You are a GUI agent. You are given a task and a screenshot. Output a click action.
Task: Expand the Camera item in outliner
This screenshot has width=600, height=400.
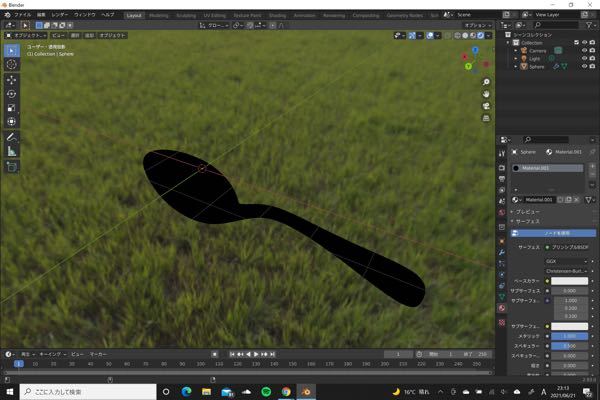[x=516, y=51]
